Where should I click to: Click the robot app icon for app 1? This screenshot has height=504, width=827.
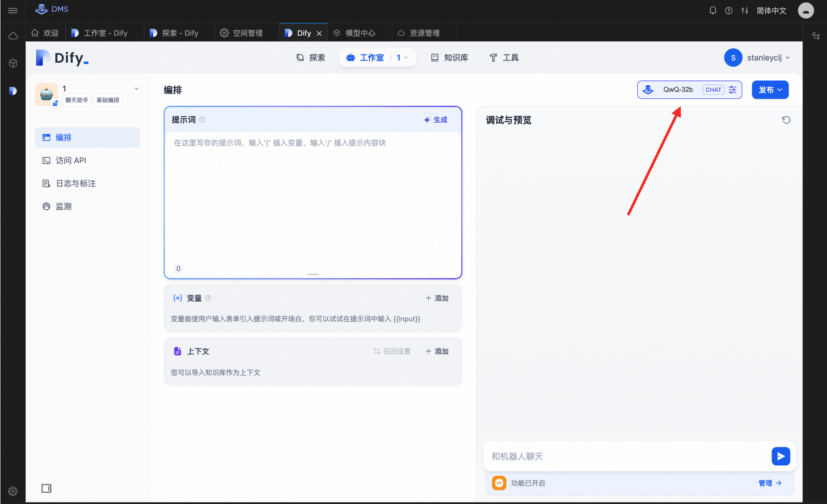[x=46, y=94]
